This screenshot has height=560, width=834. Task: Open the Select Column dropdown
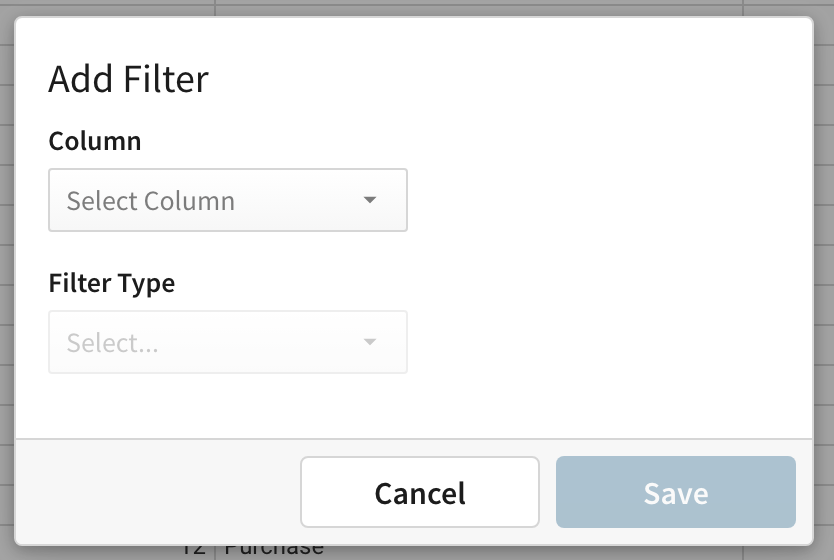pos(228,200)
